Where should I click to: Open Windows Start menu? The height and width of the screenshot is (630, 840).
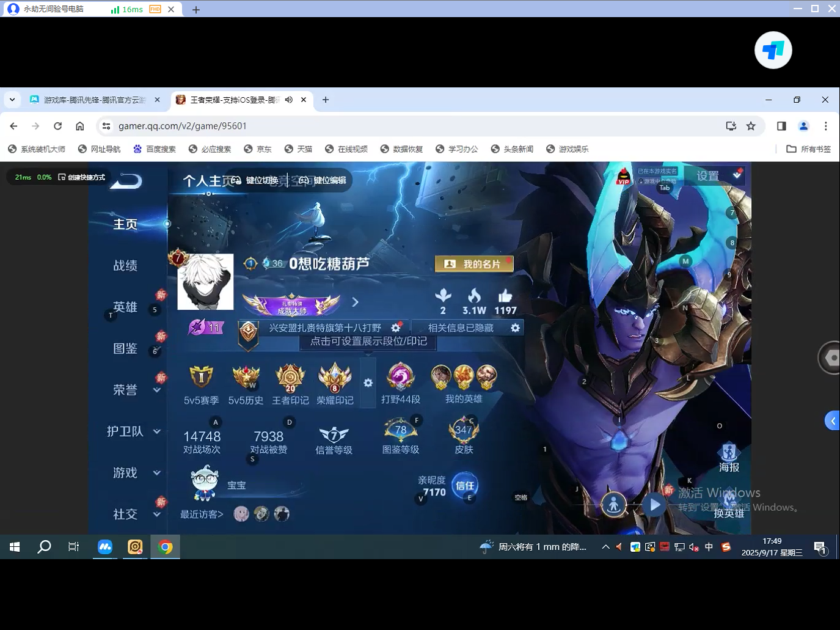tap(15, 547)
